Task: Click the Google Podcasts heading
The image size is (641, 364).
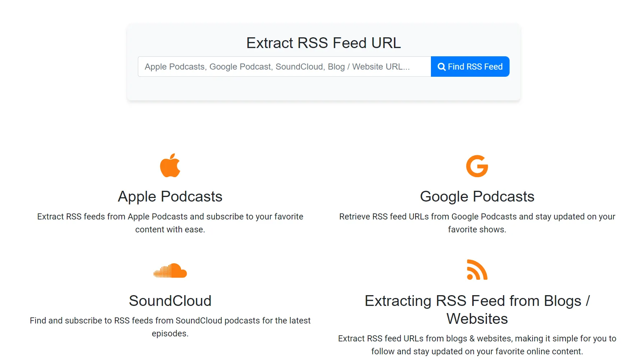Action: [x=477, y=197]
